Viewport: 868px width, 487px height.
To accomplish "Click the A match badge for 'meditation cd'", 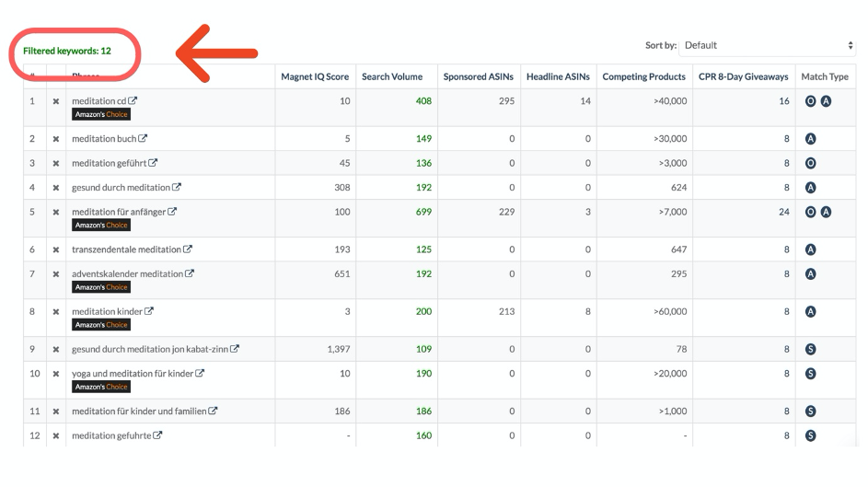I will pos(826,101).
